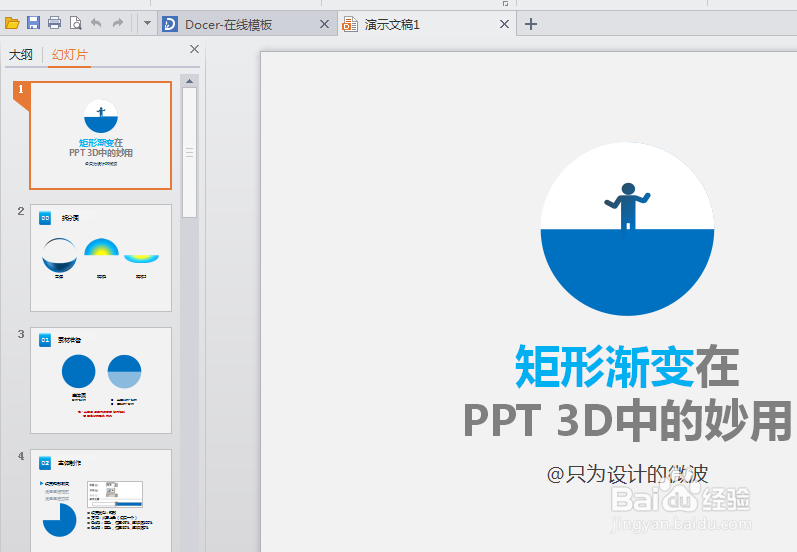Select slide 1 thumbnail
This screenshot has width=797, height=552.
coord(101,136)
